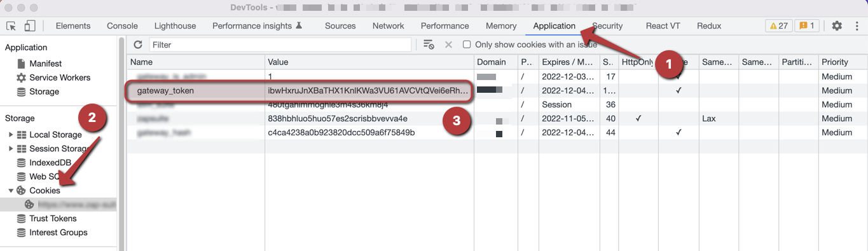Switch to the Network tab
This screenshot has height=251, width=868.
pos(388,26)
